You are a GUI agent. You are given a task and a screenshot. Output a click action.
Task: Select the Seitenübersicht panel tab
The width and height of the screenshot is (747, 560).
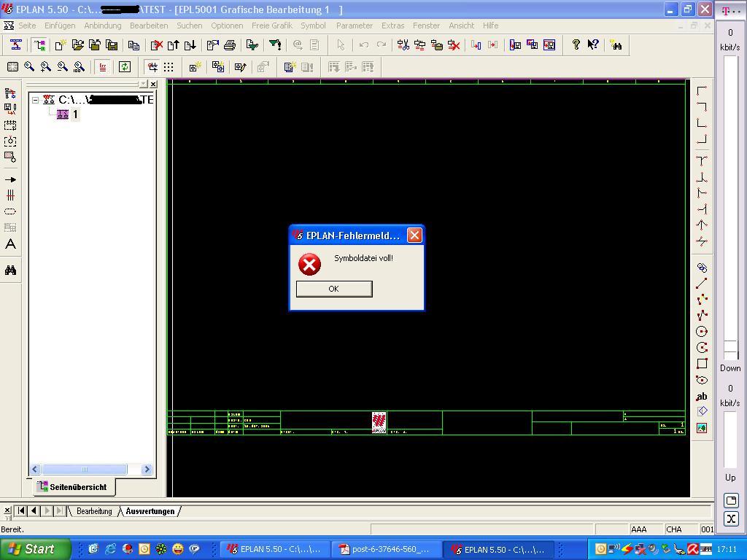[74, 486]
